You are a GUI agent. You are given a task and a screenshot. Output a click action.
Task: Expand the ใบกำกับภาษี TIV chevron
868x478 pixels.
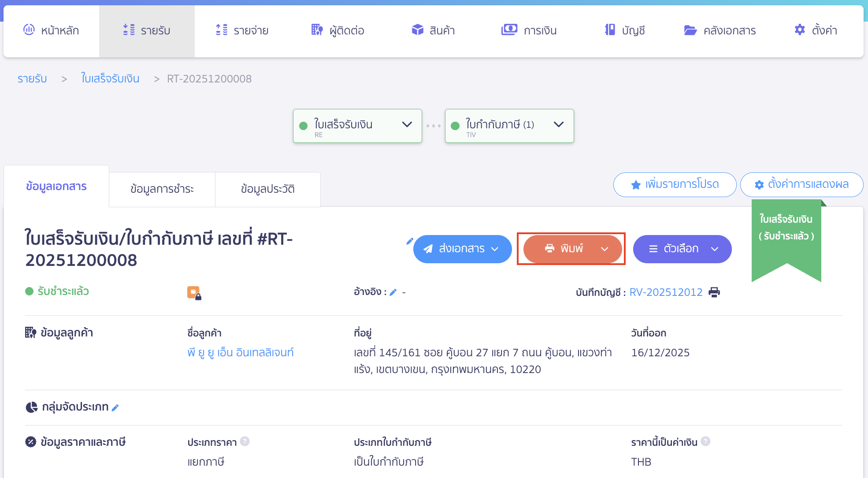[559, 125]
